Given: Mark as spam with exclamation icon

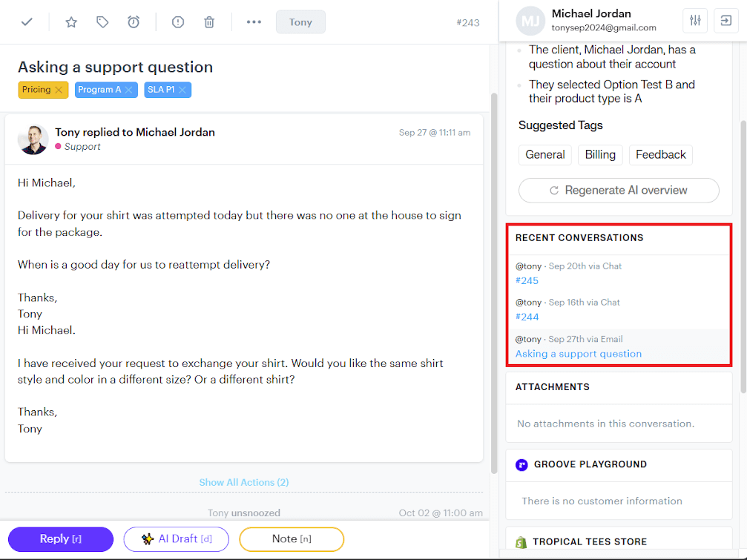Looking at the screenshot, I should point(178,22).
